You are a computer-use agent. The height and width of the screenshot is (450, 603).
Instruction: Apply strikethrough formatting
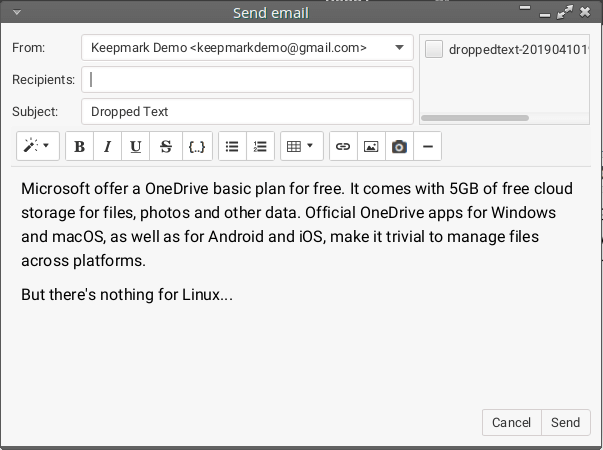[165, 146]
